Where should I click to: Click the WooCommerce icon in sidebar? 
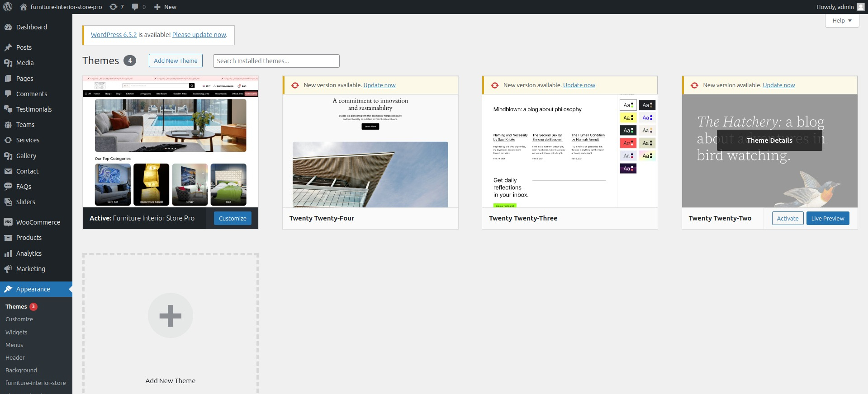8,222
